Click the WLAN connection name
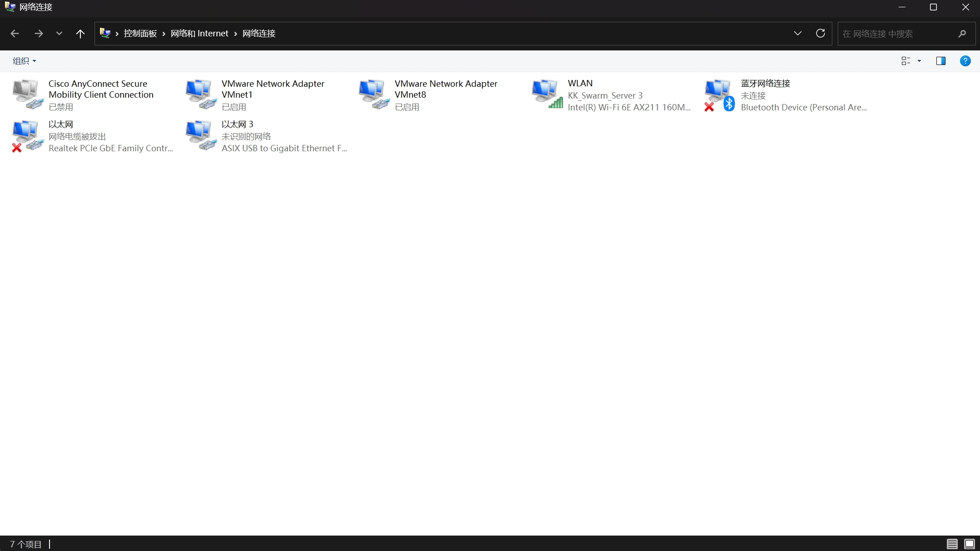980x551 pixels. pos(580,83)
